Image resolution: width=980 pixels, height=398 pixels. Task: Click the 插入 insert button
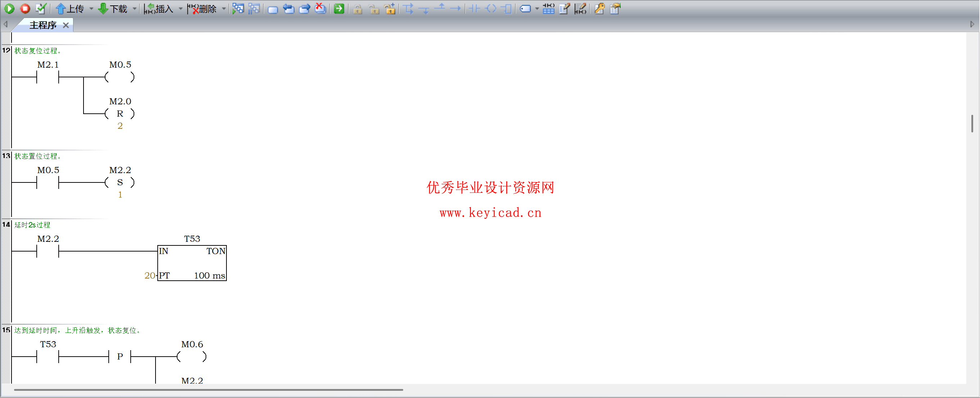159,8
